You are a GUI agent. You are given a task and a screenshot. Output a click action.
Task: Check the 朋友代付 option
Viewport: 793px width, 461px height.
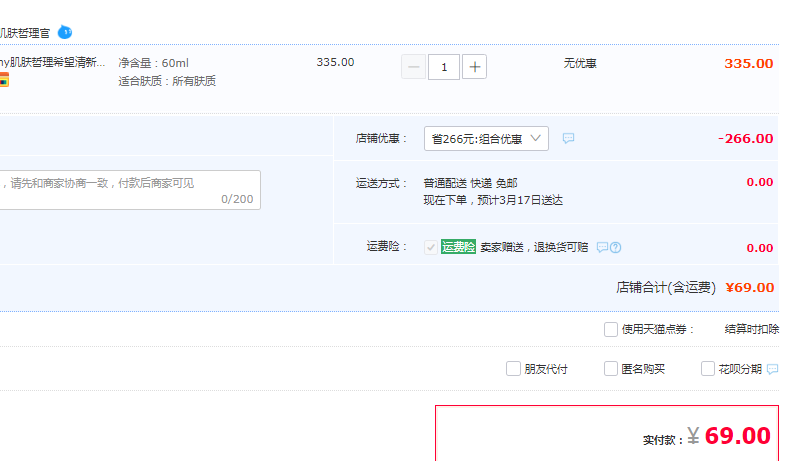point(513,369)
